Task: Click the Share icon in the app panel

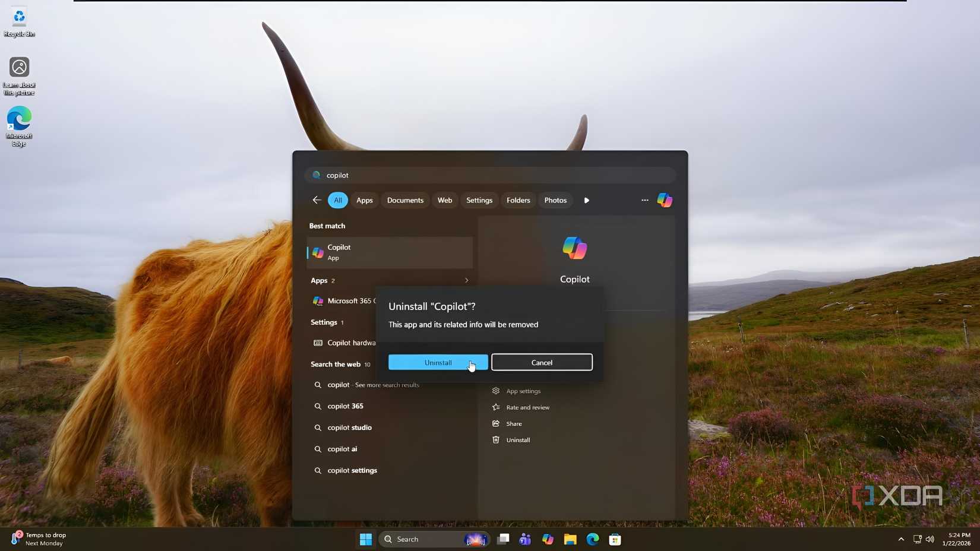Action: 496,423
